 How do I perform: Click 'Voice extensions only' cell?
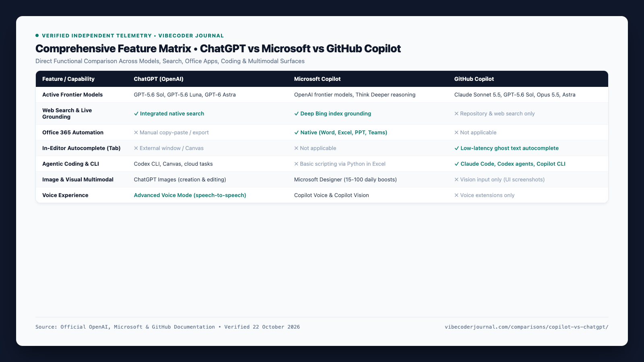coord(485,195)
